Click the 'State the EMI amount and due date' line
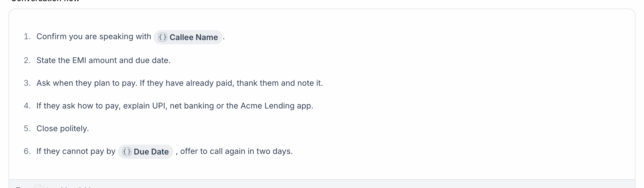Image resolution: width=644 pixels, height=188 pixels. (x=104, y=60)
